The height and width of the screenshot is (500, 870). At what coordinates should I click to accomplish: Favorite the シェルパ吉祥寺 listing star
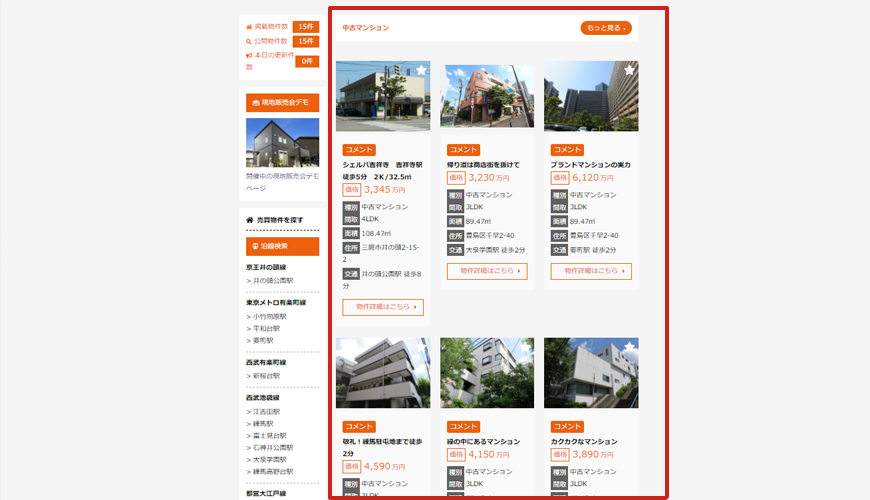[x=421, y=70]
